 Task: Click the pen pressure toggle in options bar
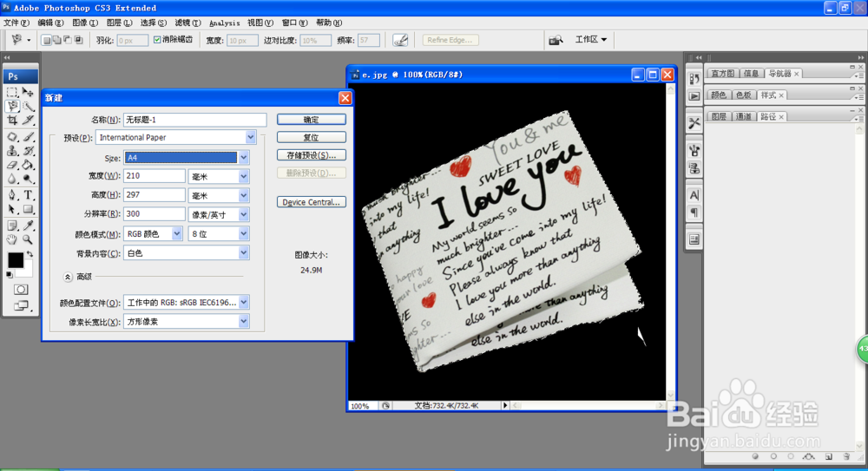click(400, 40)
